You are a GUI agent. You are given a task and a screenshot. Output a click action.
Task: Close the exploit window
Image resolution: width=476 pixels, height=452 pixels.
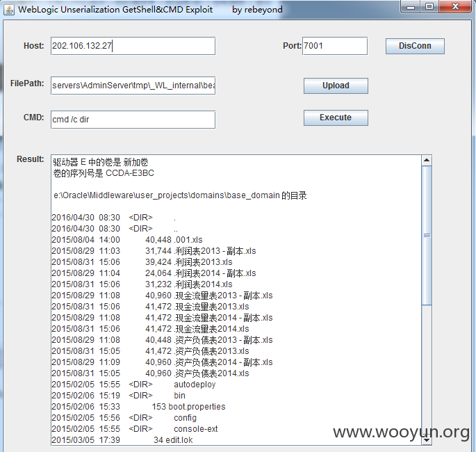[x=455, y=7]
